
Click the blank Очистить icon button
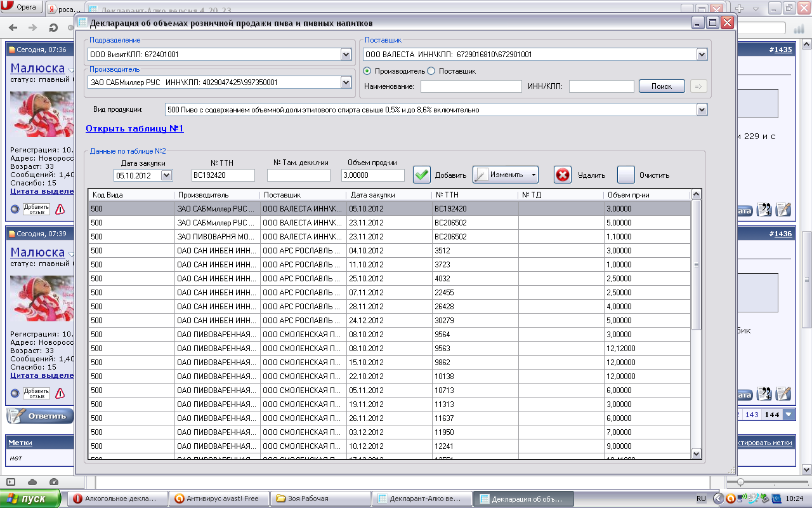626,175
